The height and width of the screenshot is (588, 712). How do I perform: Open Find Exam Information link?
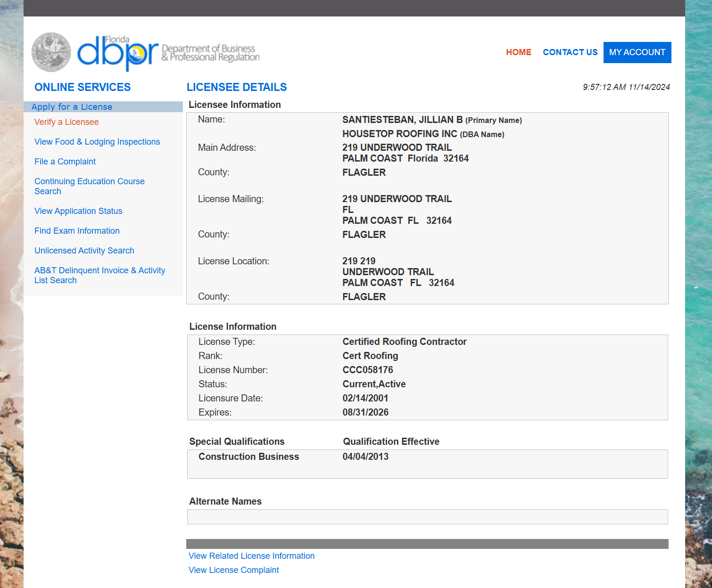coord(77,231)
